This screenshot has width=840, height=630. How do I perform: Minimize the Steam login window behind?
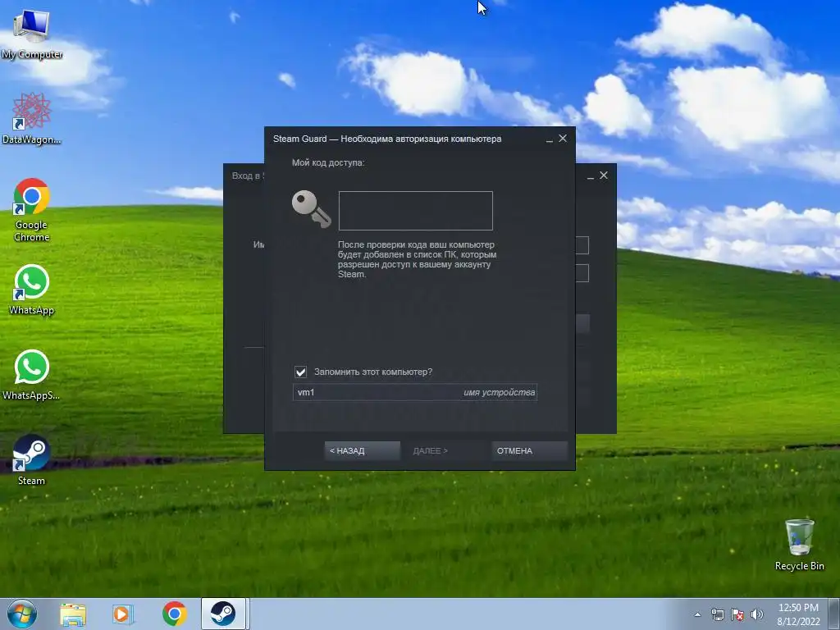coord(591,176)
